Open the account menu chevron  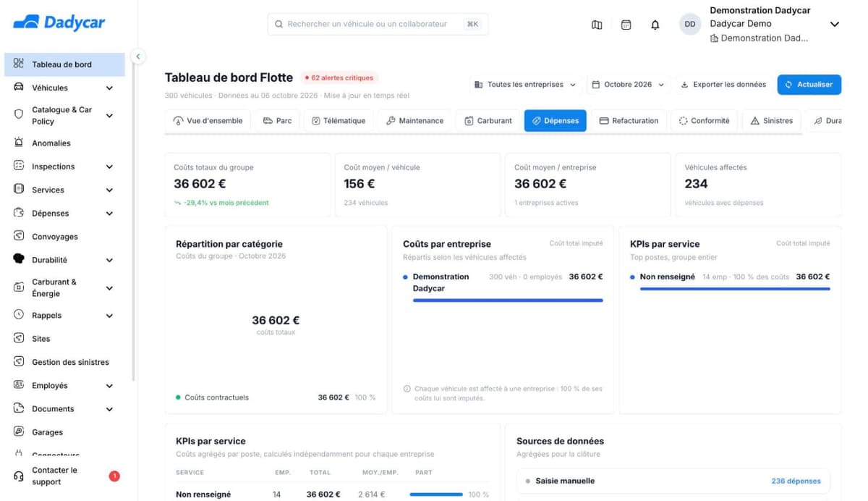click(834, 24)
